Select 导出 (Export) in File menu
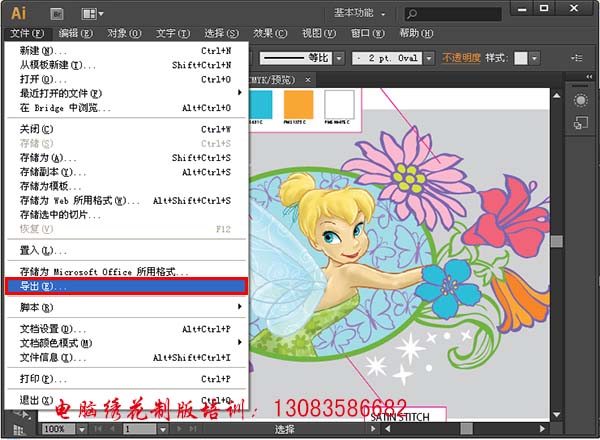 click(x=125, y=286)
